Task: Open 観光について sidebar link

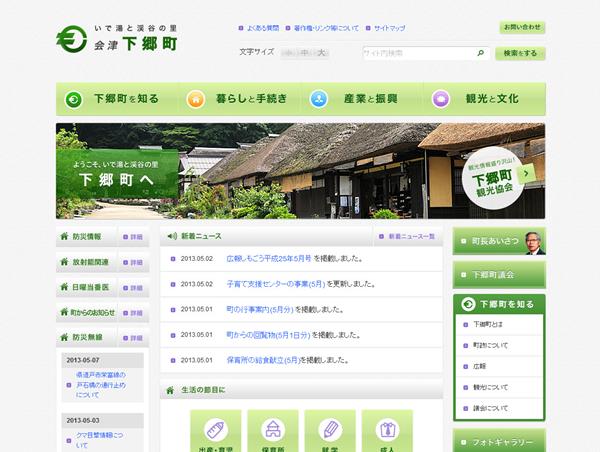Action: click(x=491, y=387)
